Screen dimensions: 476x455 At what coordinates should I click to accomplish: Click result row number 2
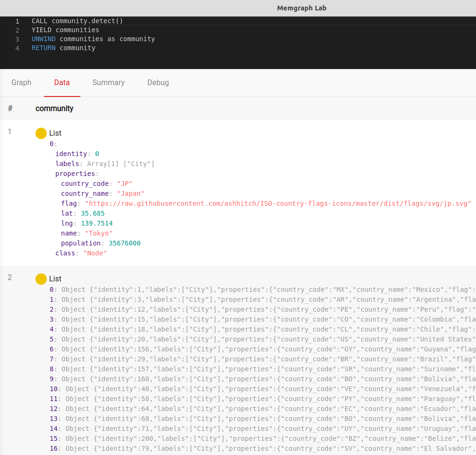click(10, 277)
